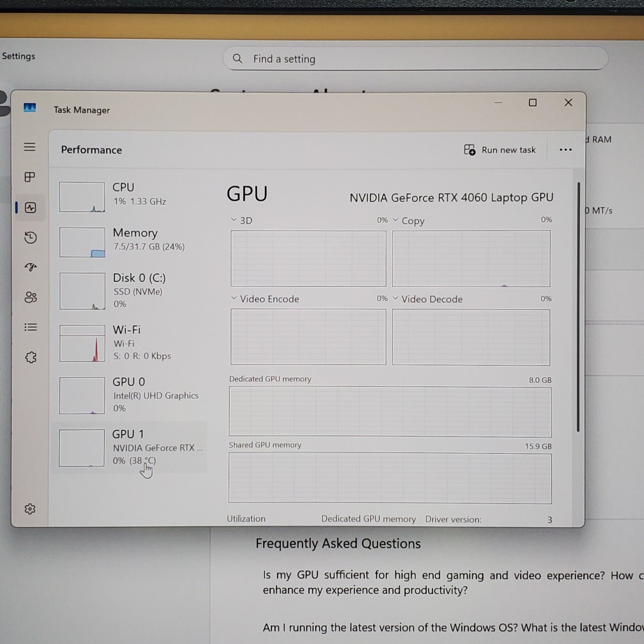This screenshot has width=644, height=644.
Task: Open the Task Manager hamburger navigation menu
Action: coord(30,147)
